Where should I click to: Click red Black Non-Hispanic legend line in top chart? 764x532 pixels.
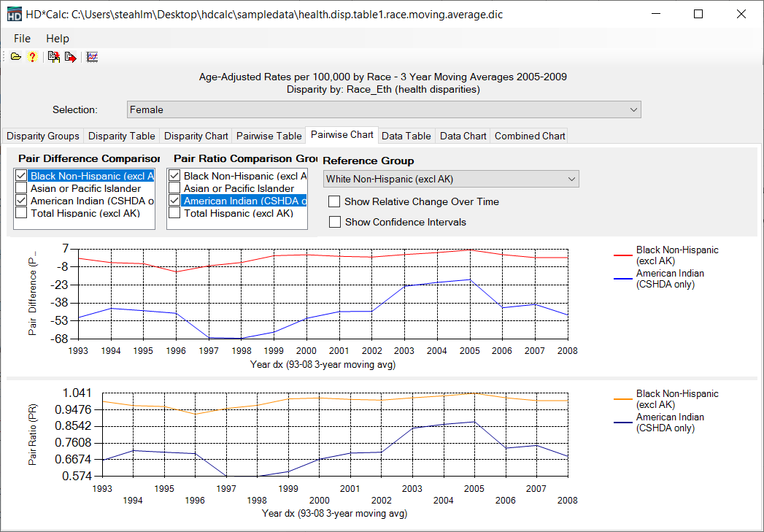point(622,255)
